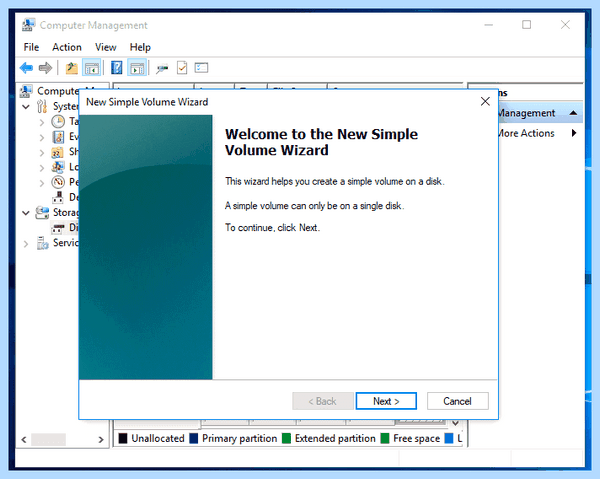Viewport: 600px width, 479px height.
Task: Open the Help menu
Action: point(140,47)
